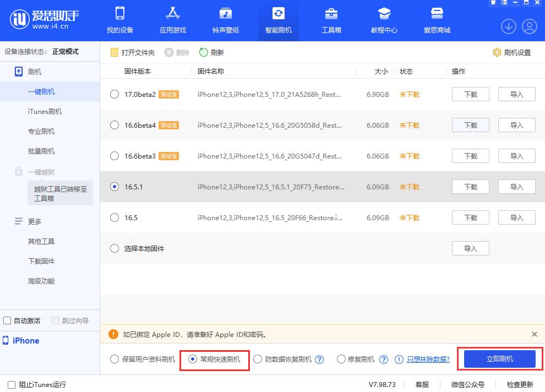Select the 16.5 firmware version

tap(115, 217)
